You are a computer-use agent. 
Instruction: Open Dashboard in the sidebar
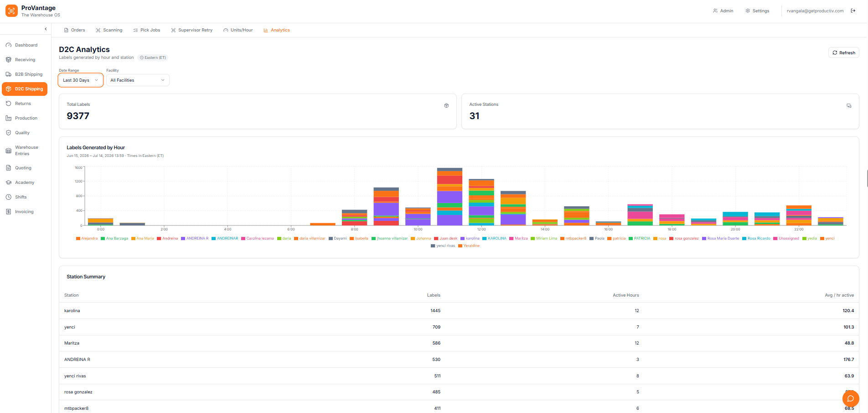(26, 45)
